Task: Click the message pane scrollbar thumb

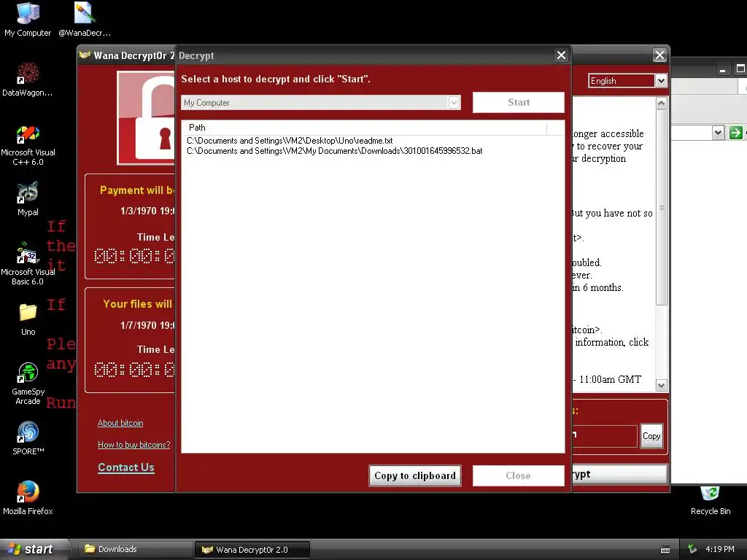Action: (661, 207)
